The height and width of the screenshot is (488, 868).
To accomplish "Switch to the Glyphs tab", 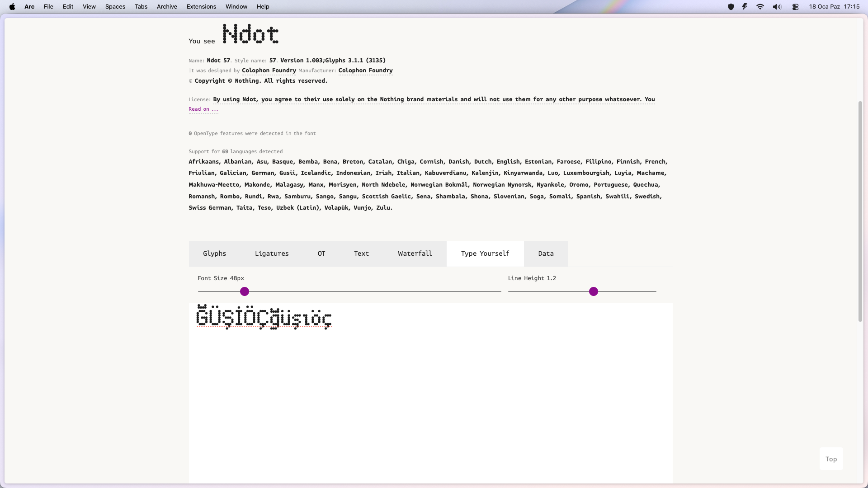I will point(214,253).
